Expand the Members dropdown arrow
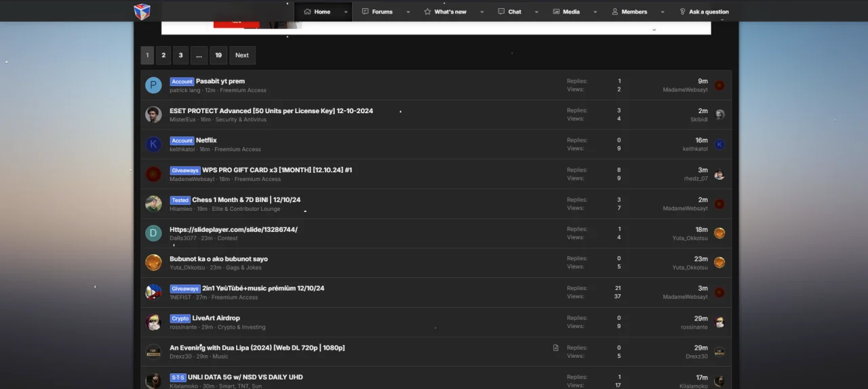Viewport: 868px width, 389px height. 662,12
